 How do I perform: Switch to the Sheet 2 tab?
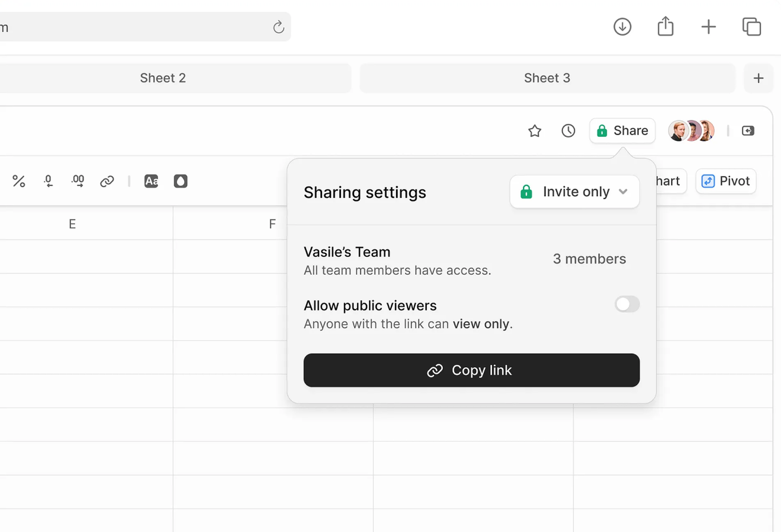(163, 78)
